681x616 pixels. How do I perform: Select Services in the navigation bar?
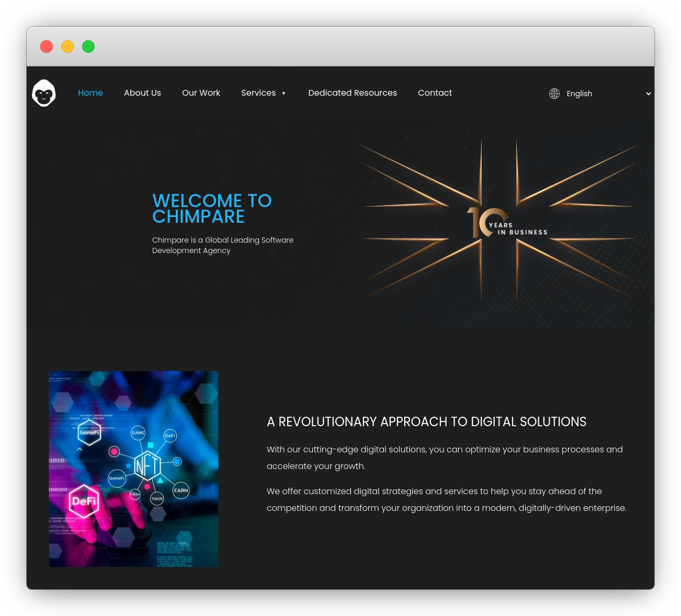point(258,93)
